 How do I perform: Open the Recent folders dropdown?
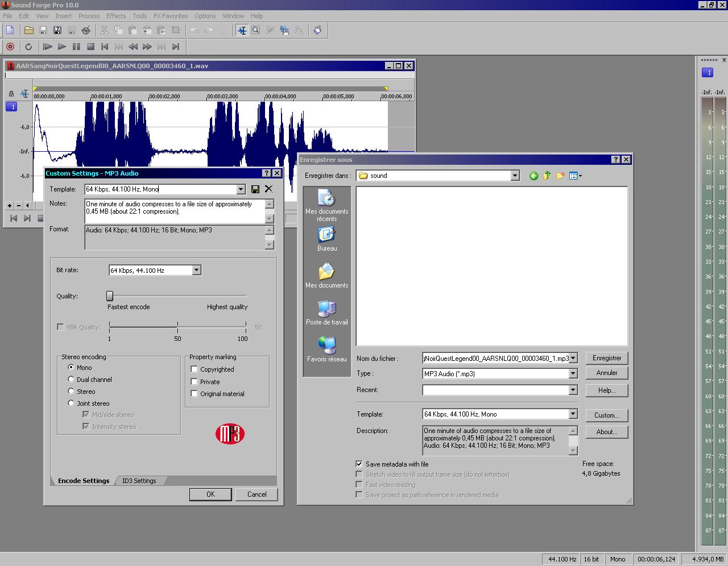(573, 390)
